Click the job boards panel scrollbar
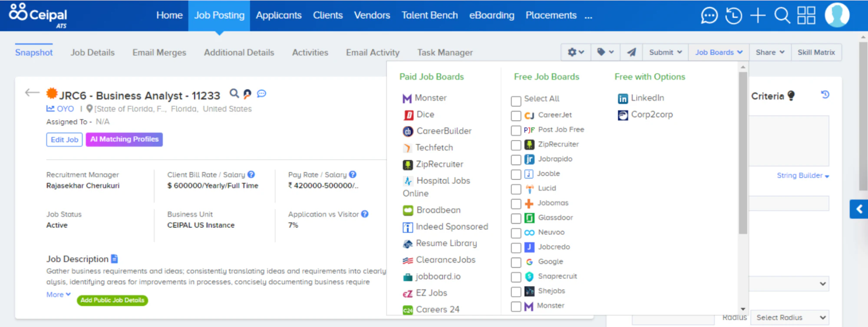This screenshot has width=868, height=327. (743, 152)
